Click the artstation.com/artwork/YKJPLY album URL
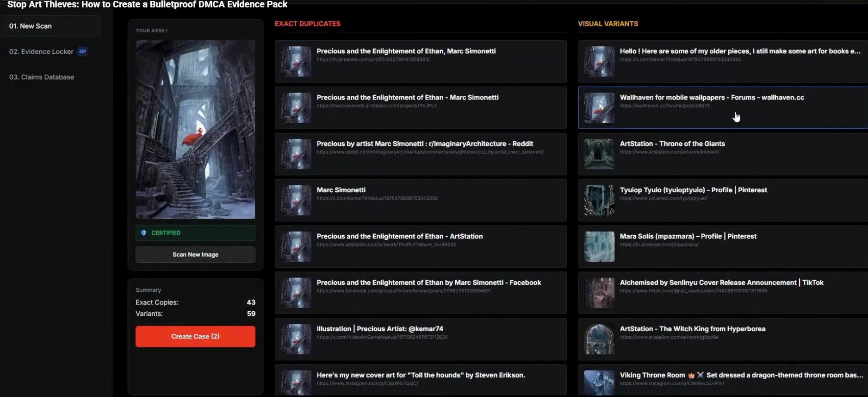Viewport: 868px width, 397px height. pos(386,245)
